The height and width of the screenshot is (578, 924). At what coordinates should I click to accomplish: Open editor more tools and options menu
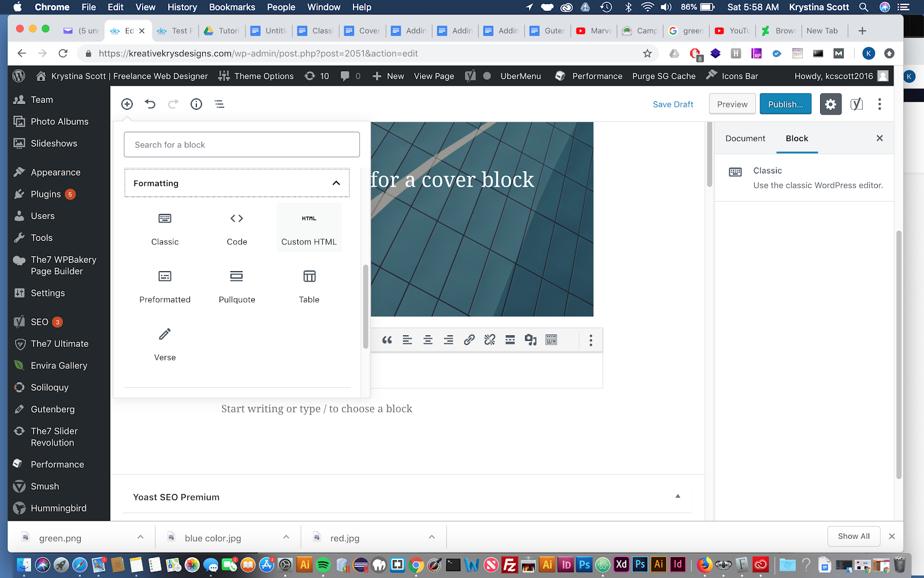(880, 104)
